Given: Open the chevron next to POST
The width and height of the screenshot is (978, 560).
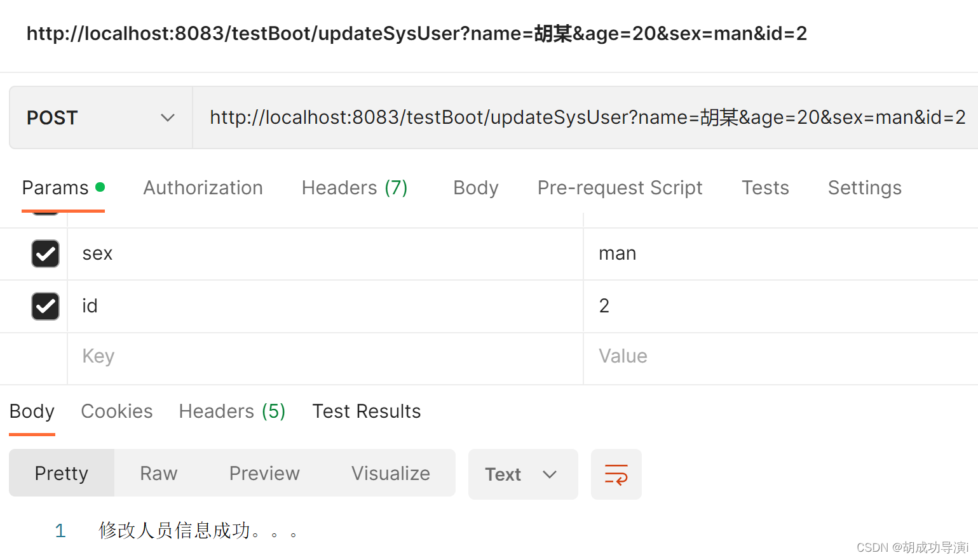Looking at the screenshot, I should (x=167, y=117).
